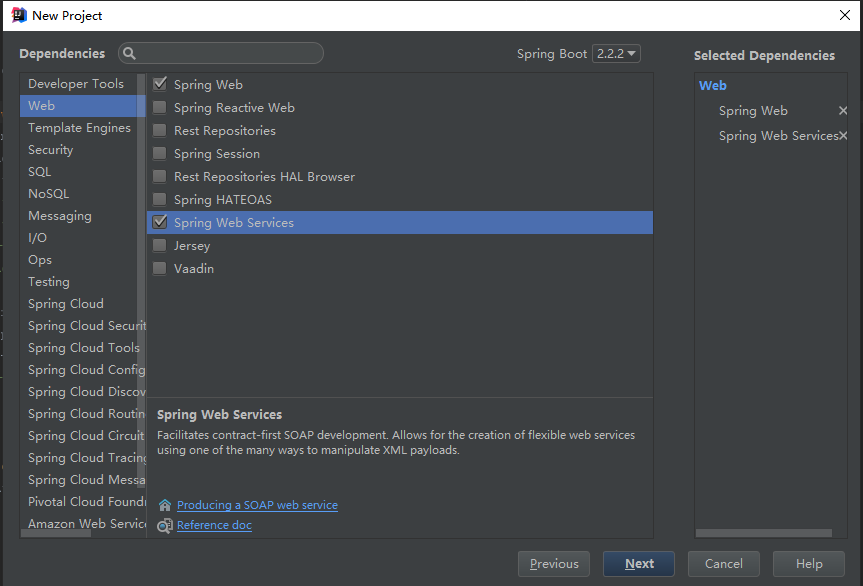
Task: Enable the Vaadin checkbox
Action: [160, 268]
